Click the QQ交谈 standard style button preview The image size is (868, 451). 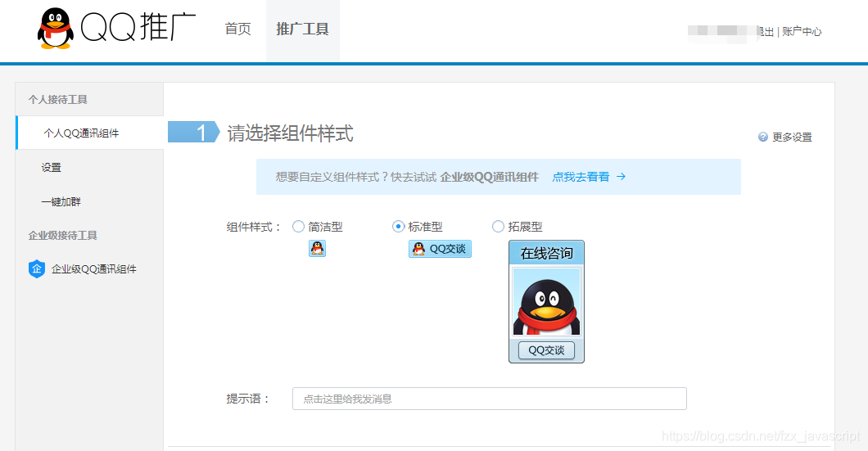tap(440, 249)
